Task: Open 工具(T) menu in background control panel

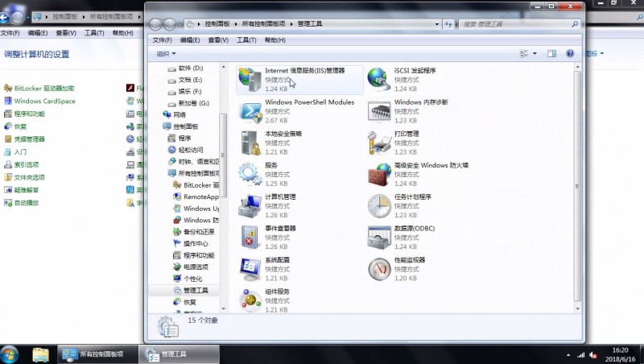Action: (x=94, y=33)
